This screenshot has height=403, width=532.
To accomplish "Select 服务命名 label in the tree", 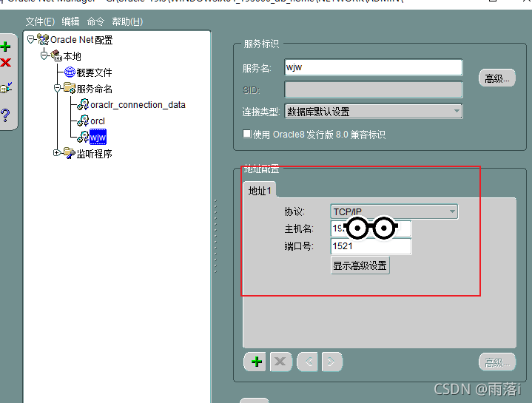I will pyautogui.click(x=94, y=89).
